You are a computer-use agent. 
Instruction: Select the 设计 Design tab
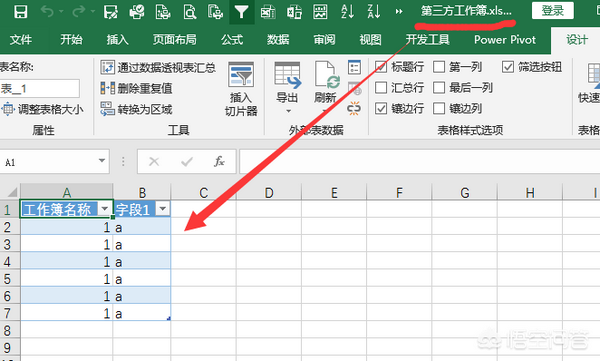click(577, 40)
